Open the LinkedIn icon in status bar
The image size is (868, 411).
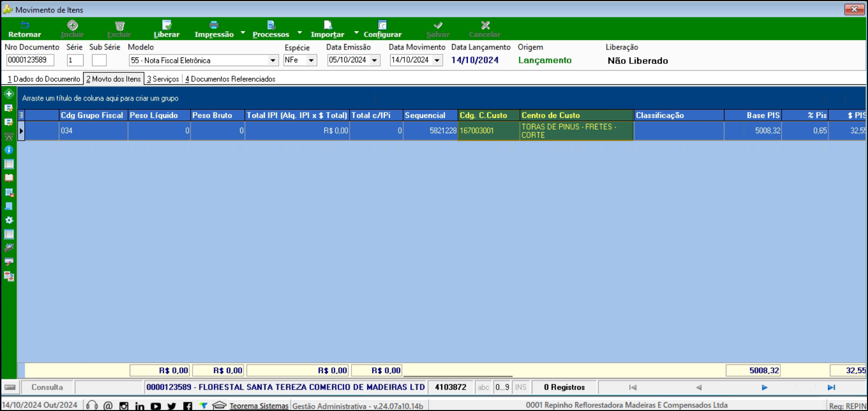tap(140, 406)
